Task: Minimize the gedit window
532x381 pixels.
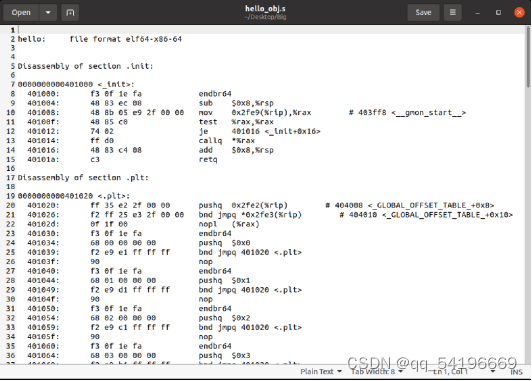Action: [x=477, y=13]
